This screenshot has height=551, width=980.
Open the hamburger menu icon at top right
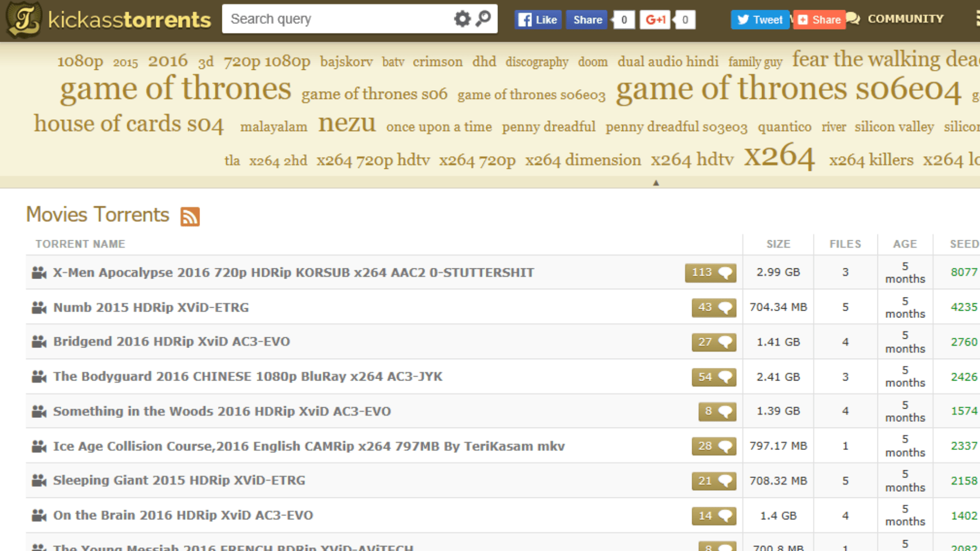(x=977, y=18)
